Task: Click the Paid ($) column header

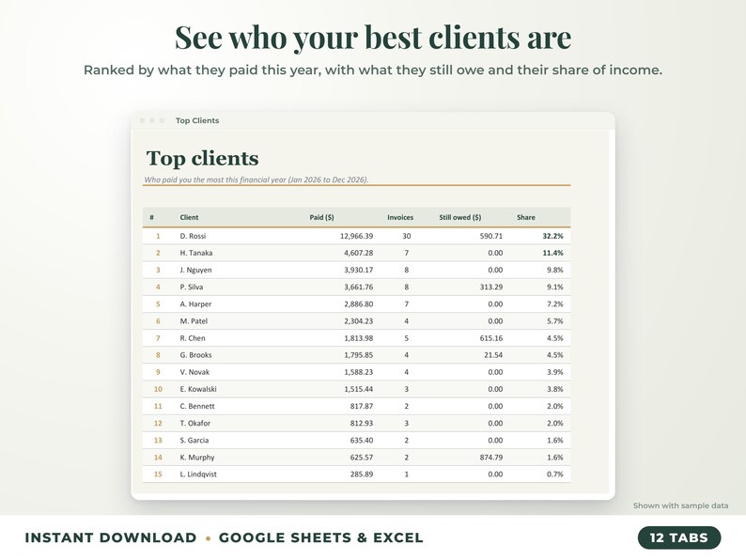Action: tap(321, 217)
